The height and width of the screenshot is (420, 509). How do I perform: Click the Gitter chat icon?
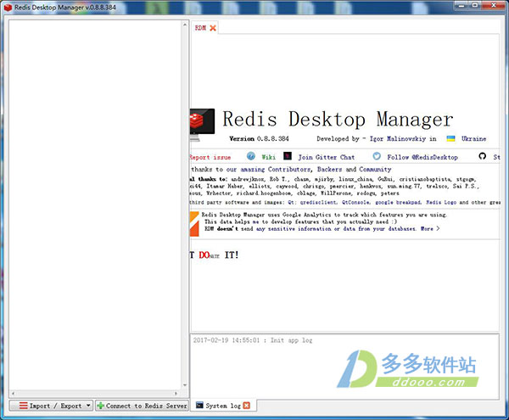[288, 156]
